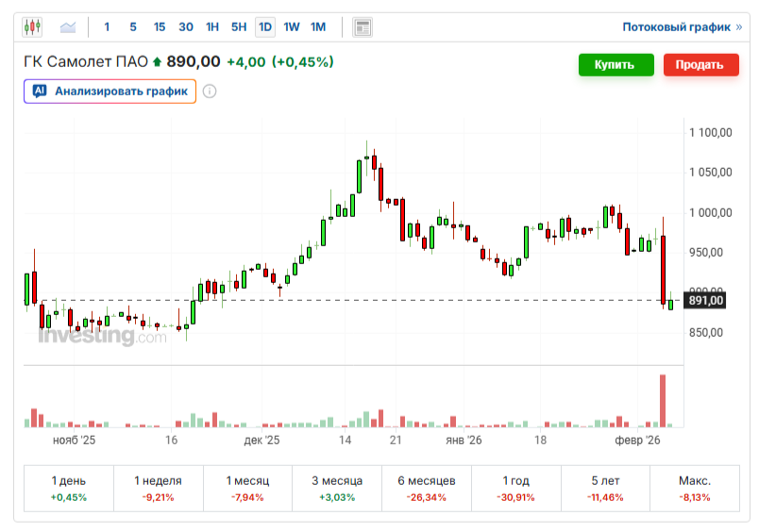Click the AI badge icon

40,91
